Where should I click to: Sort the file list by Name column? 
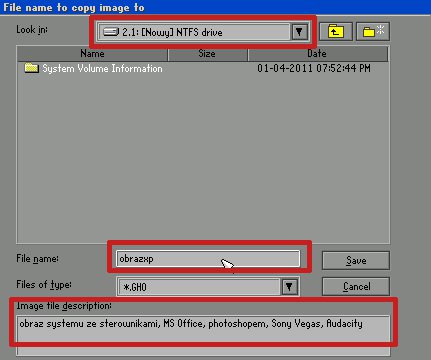92,54
